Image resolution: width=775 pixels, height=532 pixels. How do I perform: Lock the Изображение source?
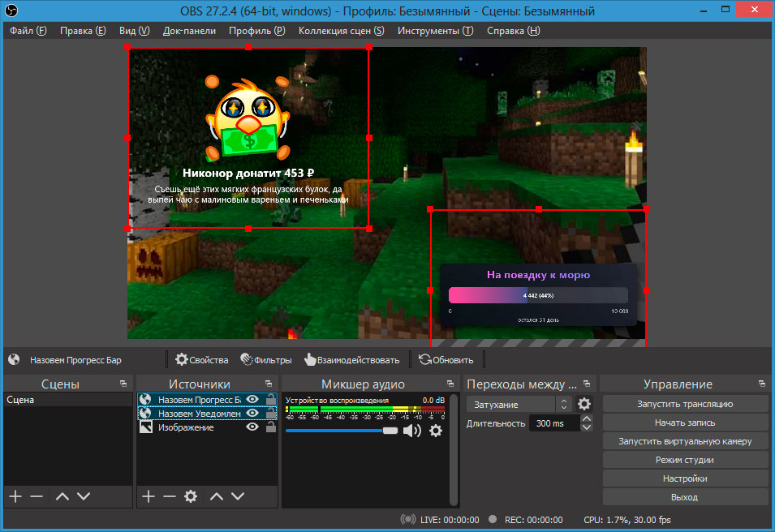[x=271, y=427]
